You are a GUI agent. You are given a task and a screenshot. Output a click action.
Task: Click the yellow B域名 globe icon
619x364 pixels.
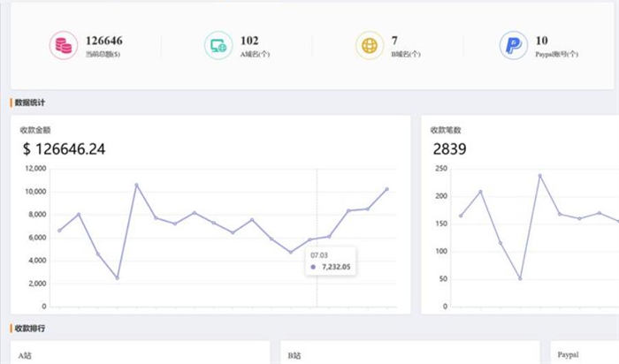point(369,46)
